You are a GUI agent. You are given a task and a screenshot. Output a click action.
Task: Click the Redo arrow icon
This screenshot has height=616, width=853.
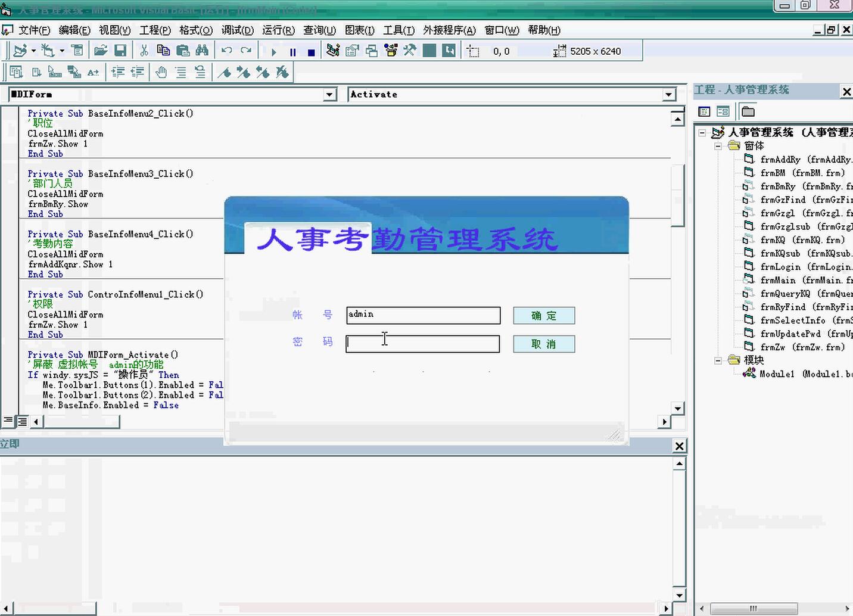[x=246, y=51]
